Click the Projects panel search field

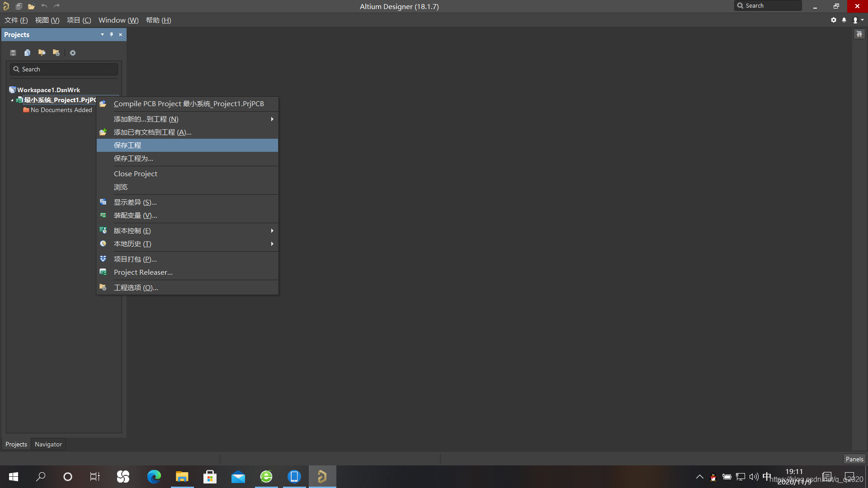(x=64, y=69)
